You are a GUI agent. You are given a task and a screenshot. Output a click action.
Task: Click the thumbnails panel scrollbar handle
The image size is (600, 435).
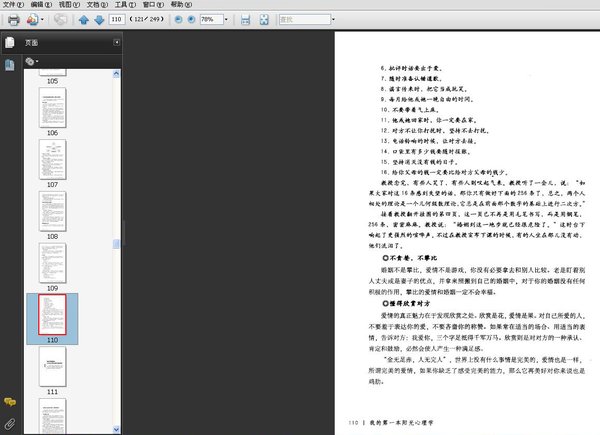pyautogui.click(x=116, y=244)
